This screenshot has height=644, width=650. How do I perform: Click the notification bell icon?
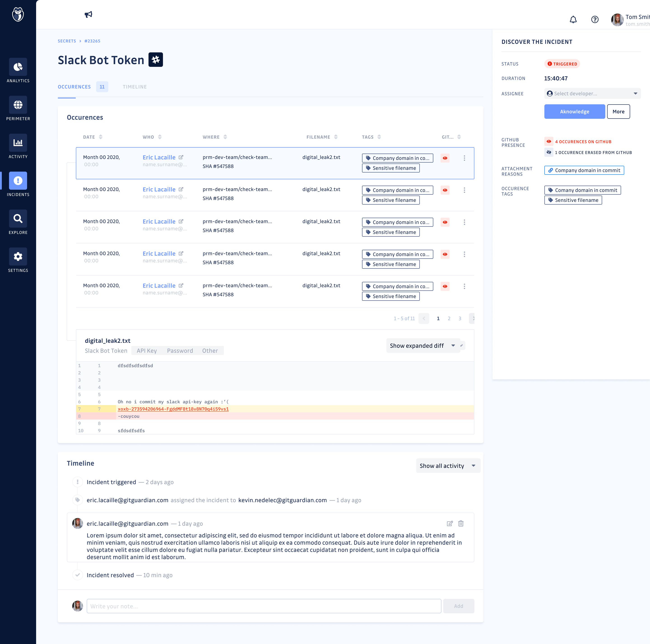coord(574,19)
